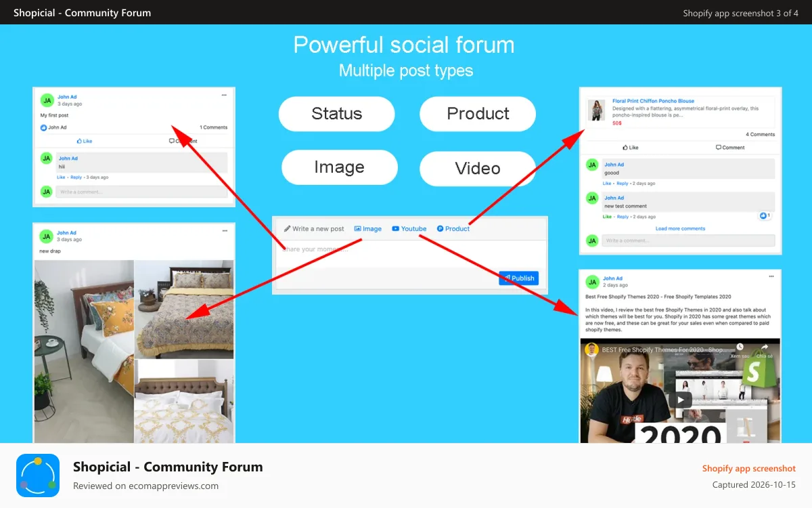Click 'Load more comments' link
This screenshot has width=812, height=508.
click(680, 228)
